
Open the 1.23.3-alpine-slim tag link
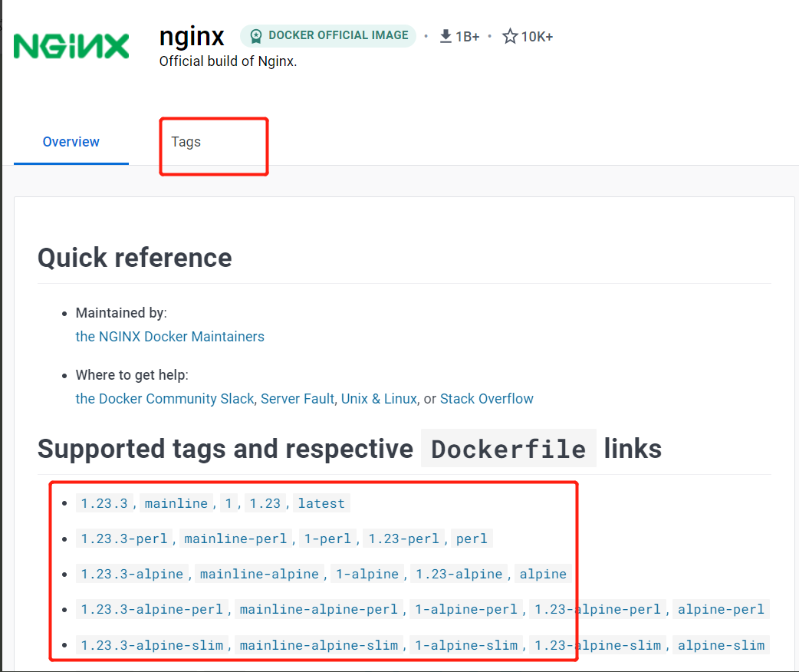(152, 645)
